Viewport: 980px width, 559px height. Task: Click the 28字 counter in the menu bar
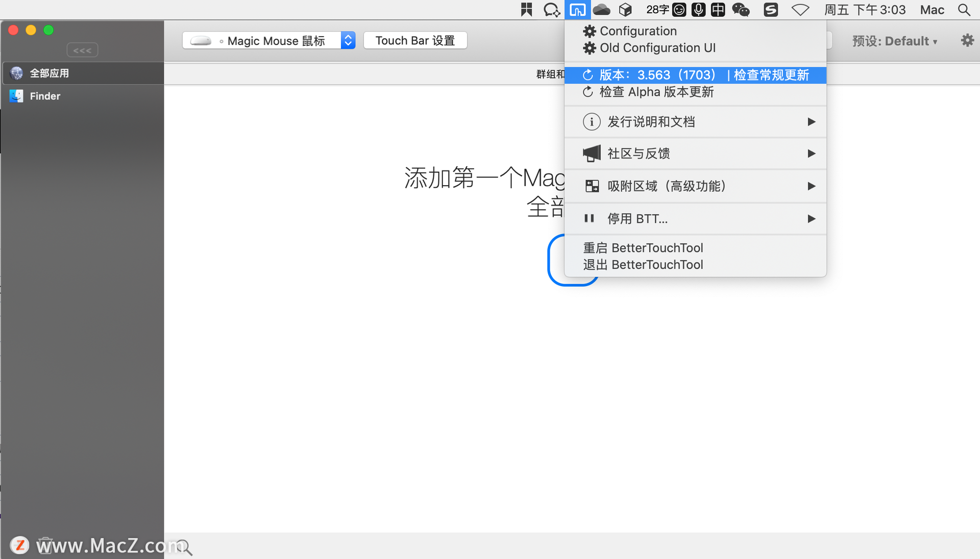coord(657,10)
